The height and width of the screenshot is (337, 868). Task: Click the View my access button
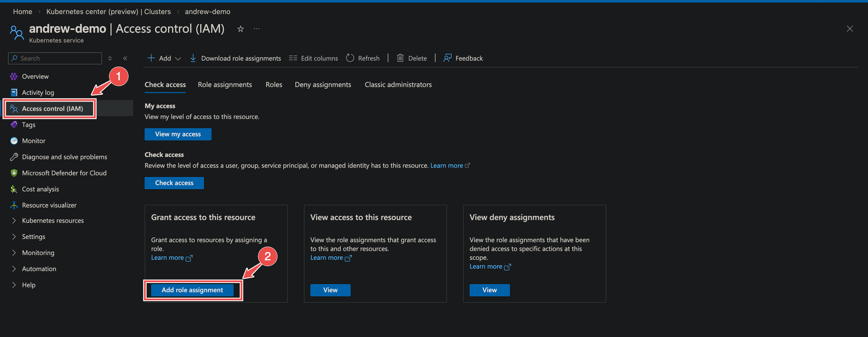(178, 134)
